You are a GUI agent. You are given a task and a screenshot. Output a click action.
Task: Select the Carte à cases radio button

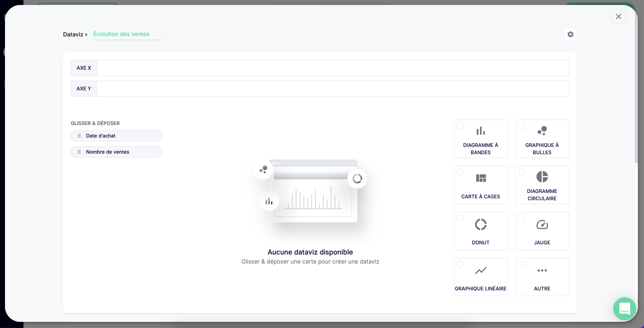(460, 172)
